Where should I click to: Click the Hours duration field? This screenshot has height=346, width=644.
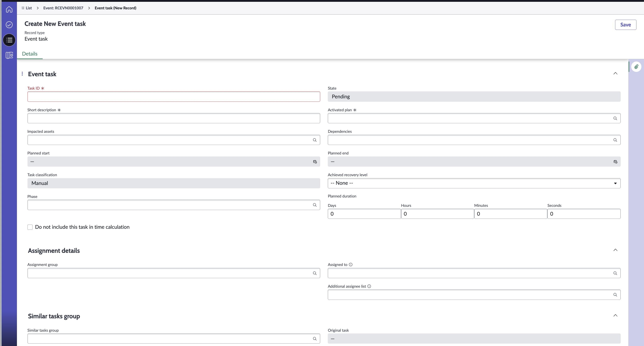tap(438, 214)
